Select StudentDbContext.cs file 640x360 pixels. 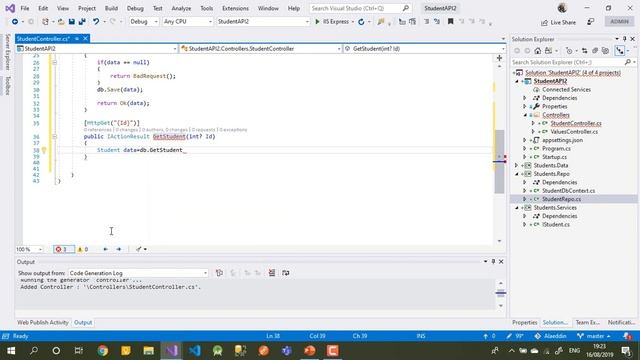tap(568, 191)
